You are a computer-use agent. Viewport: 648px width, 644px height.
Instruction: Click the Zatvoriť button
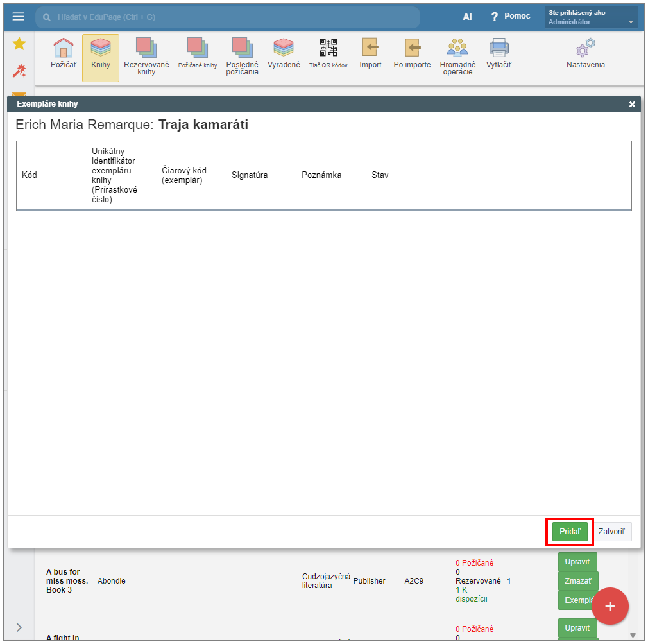coord(612,532)
